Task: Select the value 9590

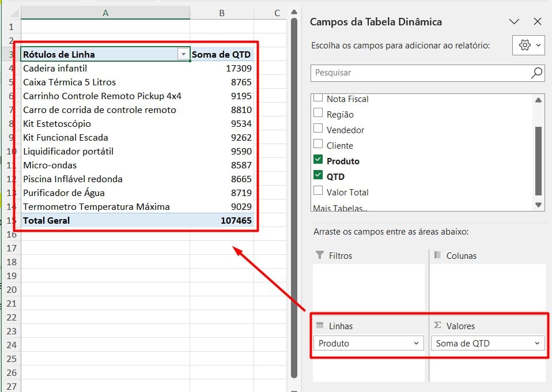Action: tap(222, 152)
